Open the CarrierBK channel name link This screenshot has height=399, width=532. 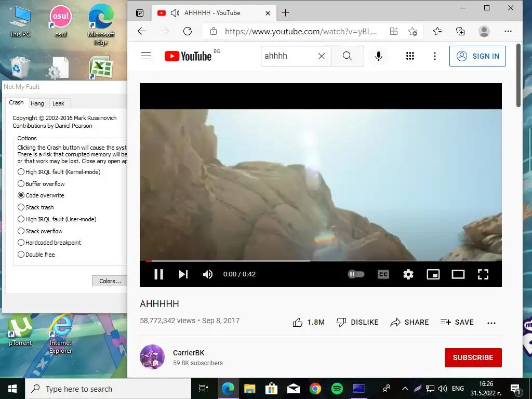[189, 353]
